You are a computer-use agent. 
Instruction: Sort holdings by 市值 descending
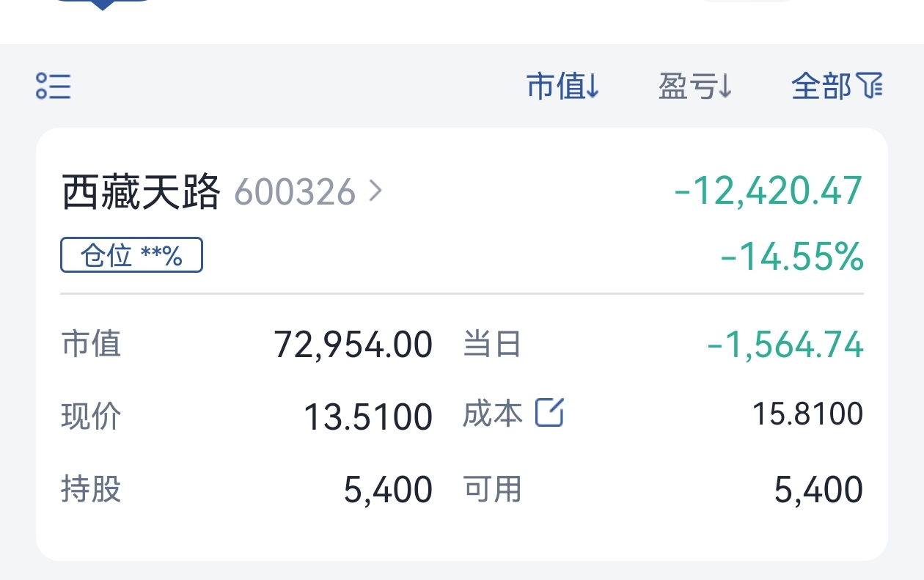[x=563, y=87]
